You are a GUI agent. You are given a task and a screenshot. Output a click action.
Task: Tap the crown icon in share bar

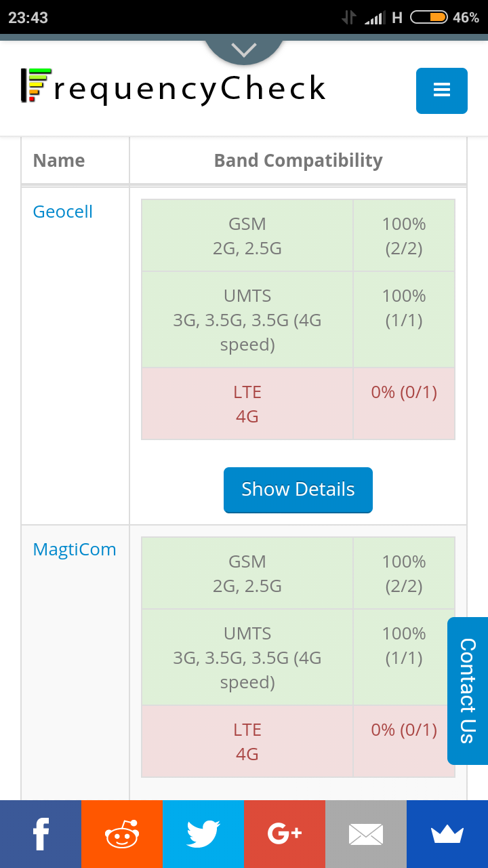(447, 833)
